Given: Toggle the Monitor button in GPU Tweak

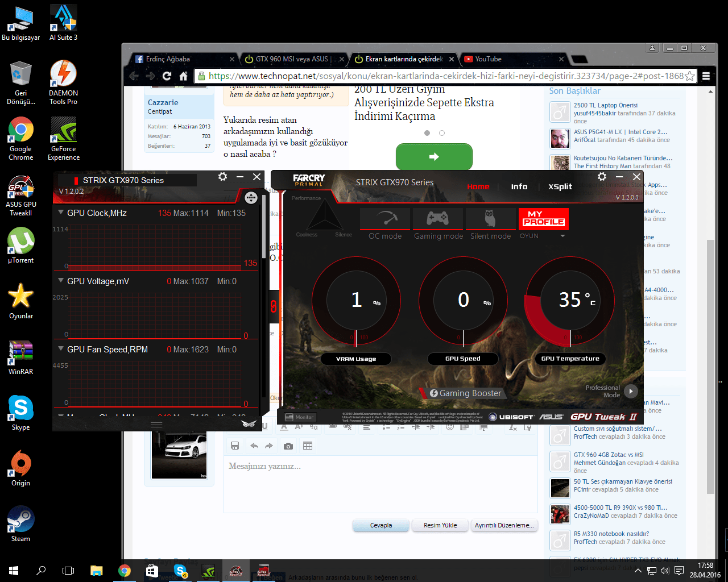Looking at the screenshot, I should click(x=300, y=417).
